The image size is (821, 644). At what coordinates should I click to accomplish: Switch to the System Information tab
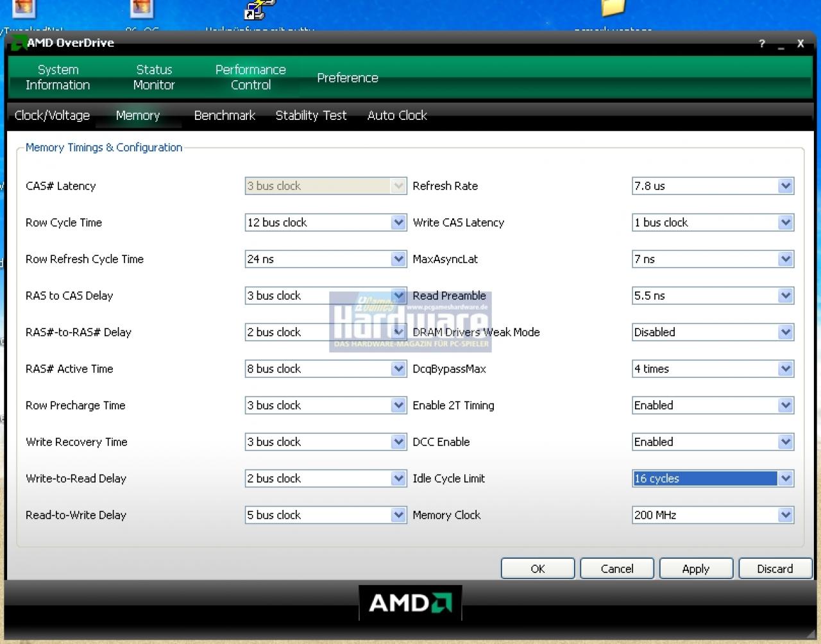pyautogui.click(x=58, y=77)
